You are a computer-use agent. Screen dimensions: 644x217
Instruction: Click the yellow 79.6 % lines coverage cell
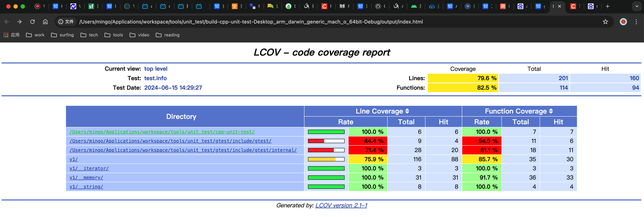463,78
